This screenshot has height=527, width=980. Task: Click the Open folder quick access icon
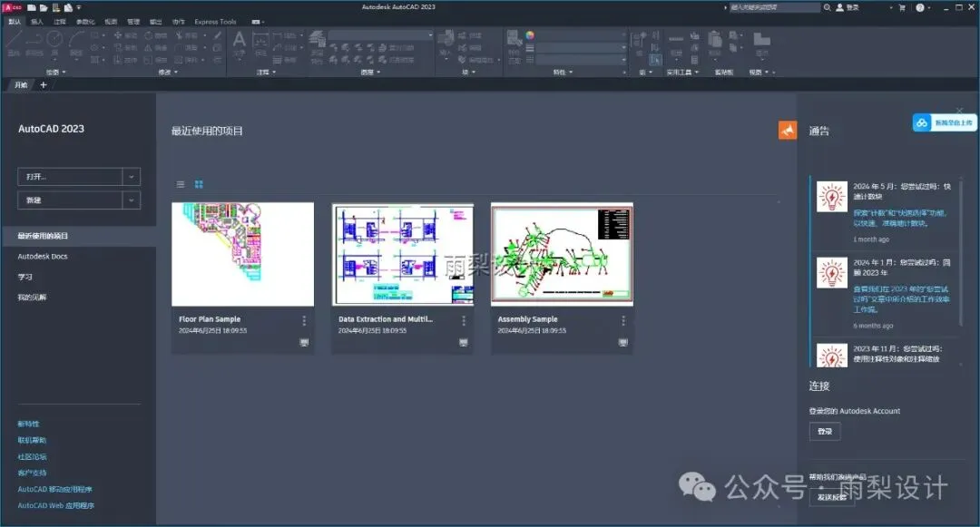coord(44,7)
